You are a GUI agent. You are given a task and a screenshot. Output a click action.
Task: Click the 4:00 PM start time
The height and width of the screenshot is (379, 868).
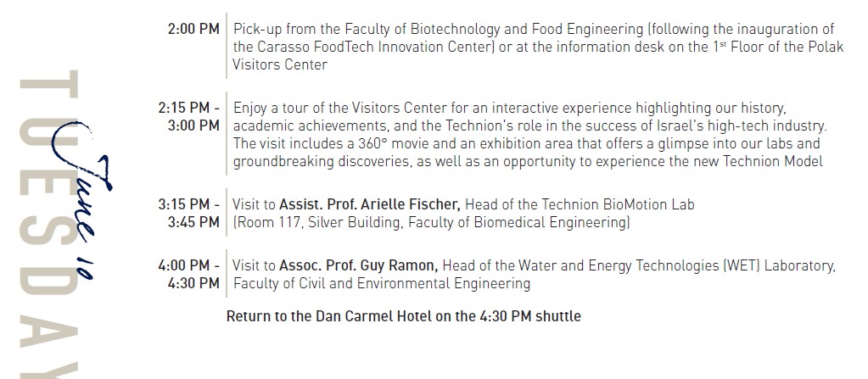point(189,265)
